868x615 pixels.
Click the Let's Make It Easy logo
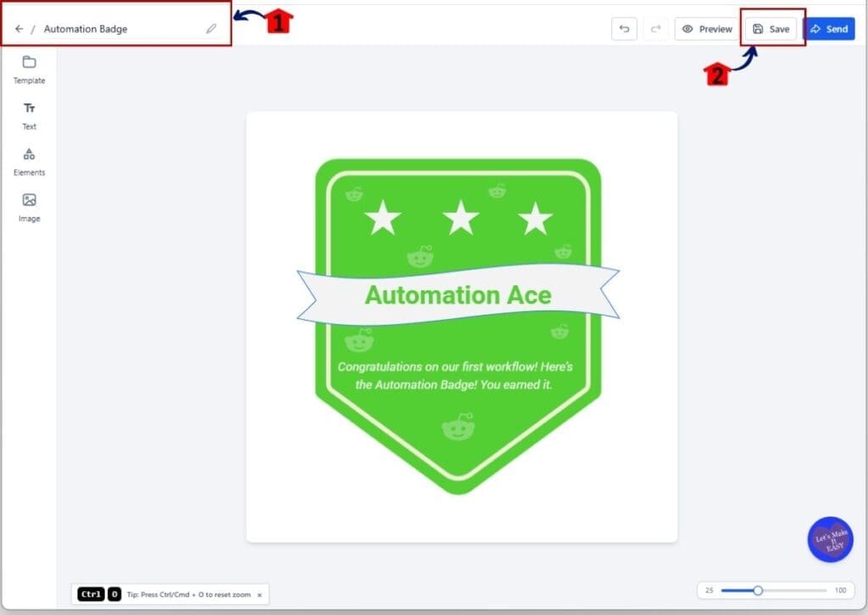point(830,540)
